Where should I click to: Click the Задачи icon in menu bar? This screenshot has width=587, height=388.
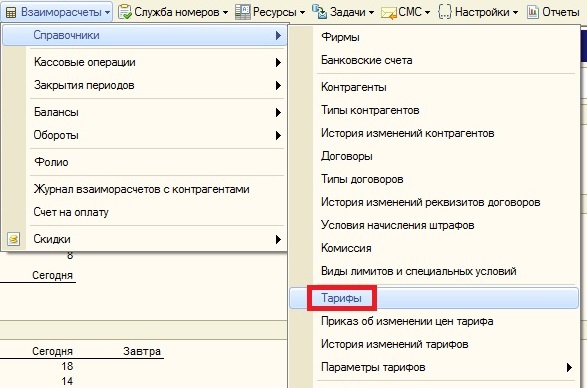click(x=319, y=12)
